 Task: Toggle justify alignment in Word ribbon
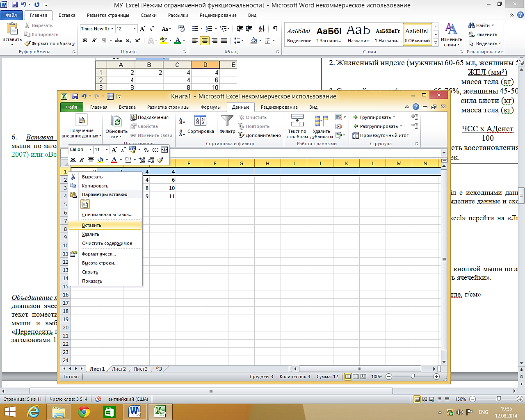click(224, 41)
